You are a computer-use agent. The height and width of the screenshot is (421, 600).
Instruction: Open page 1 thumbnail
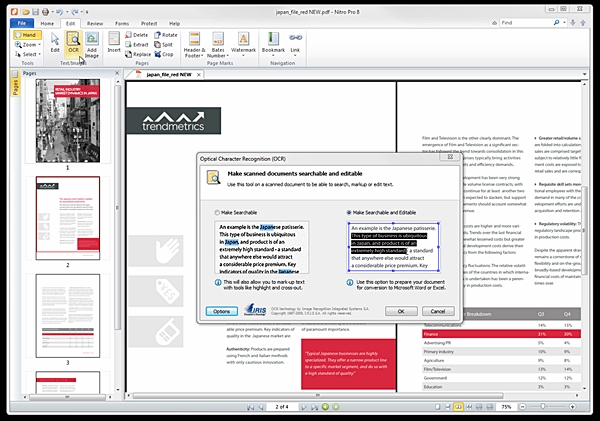pos(68,121)
